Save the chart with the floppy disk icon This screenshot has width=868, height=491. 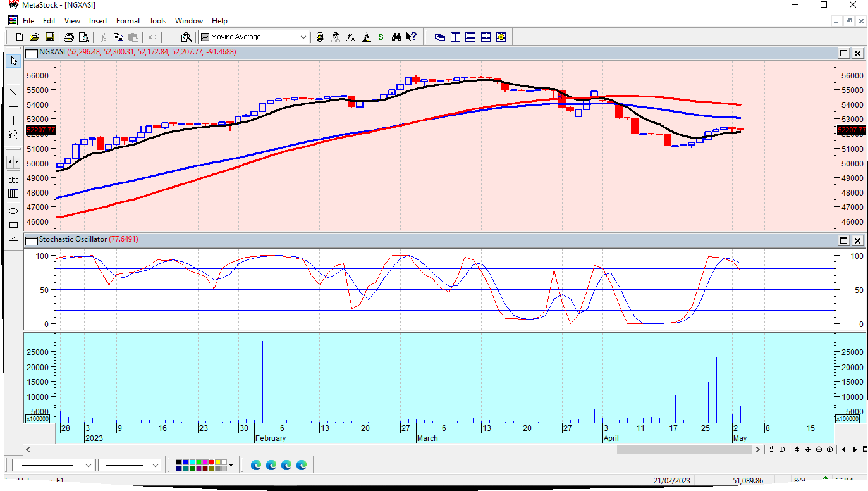point(50,37)
